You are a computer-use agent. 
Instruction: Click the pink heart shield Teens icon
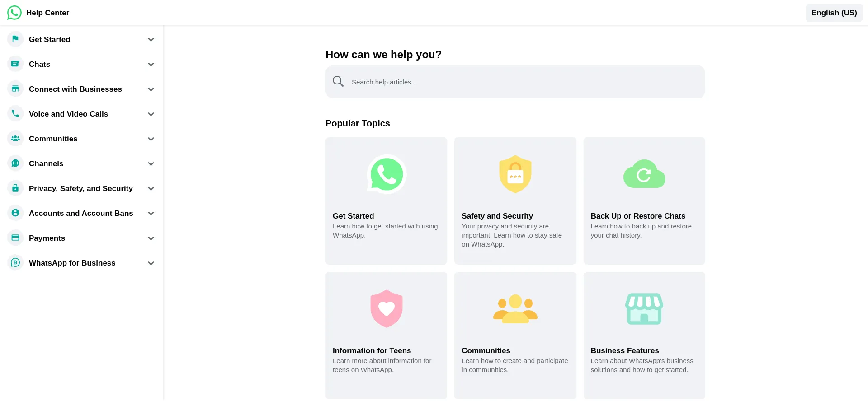(386, 309)
